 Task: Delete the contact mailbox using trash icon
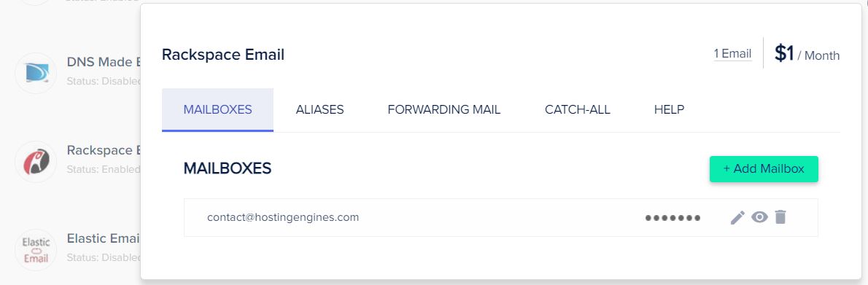point(780,217)
